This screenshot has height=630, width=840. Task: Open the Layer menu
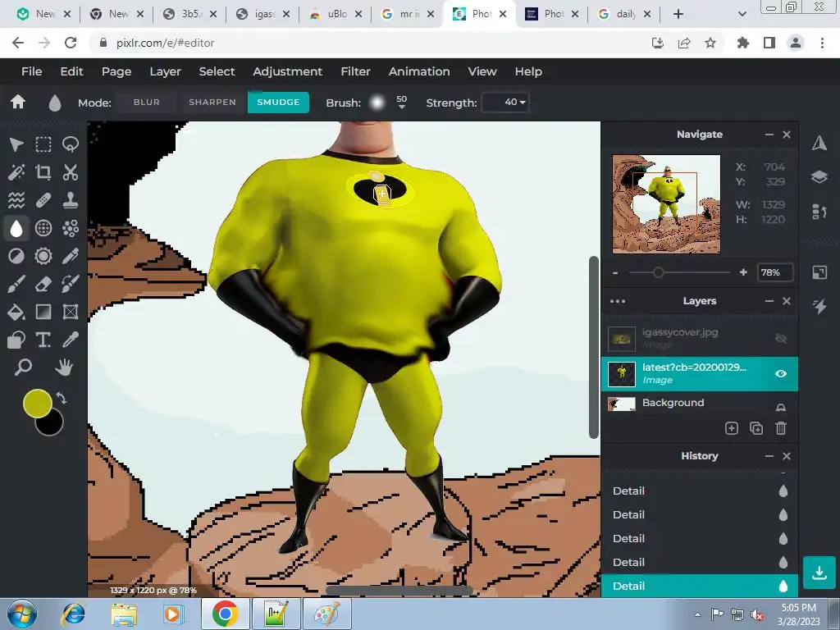165,71
